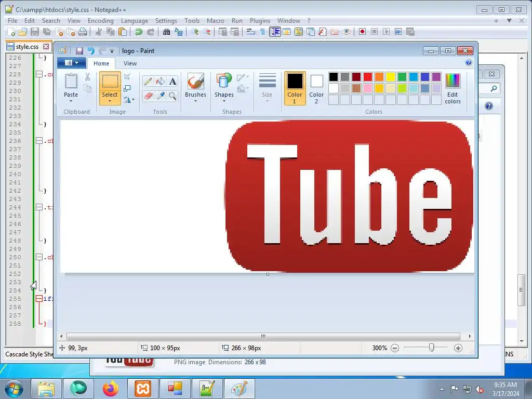Viewport: 532px width, 399px height.
Task: Collapse the code fold at line 236
Action: coord(39,141)
